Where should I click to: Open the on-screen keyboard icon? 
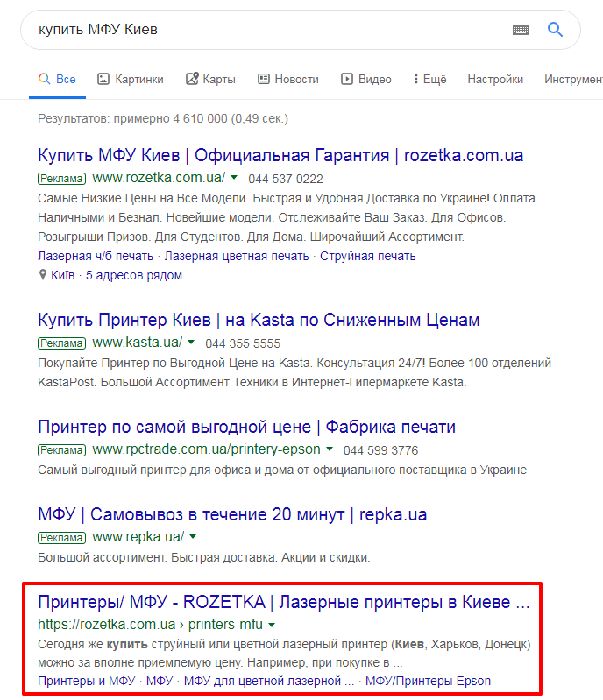(x=521, y=30)
